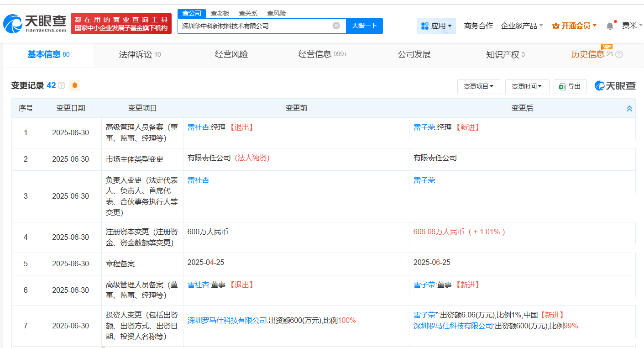Open 雷子荣 经理 link in row 1
644x348 pixels.
tap(424, 127)
